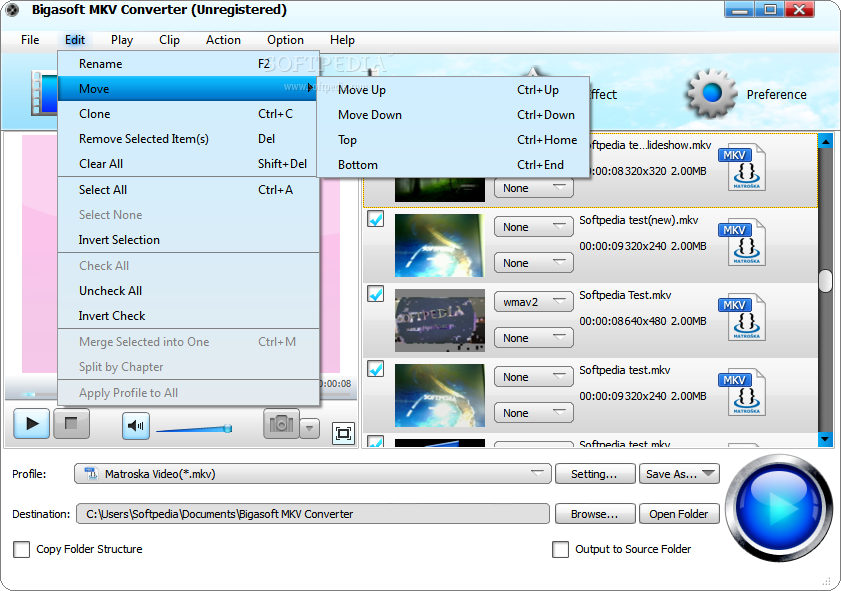This screenshot has height=591, width=841.
Task: Choose Uncheck All menu entry
Action: point(188,291)
